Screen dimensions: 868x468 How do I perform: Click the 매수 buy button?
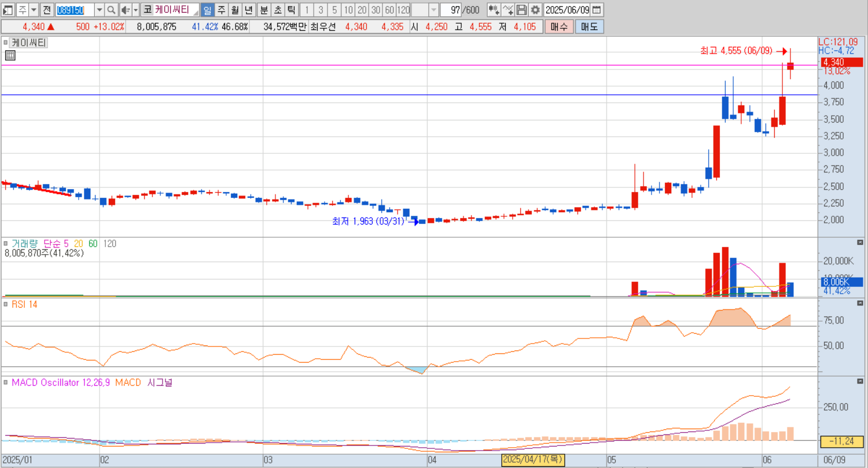pos(559,27)
